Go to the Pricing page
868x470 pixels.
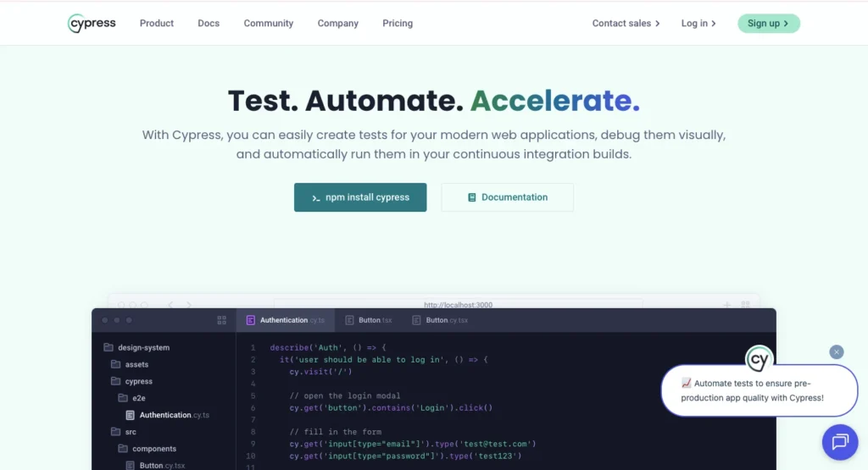pyautogui.click(x=398, y=23)
